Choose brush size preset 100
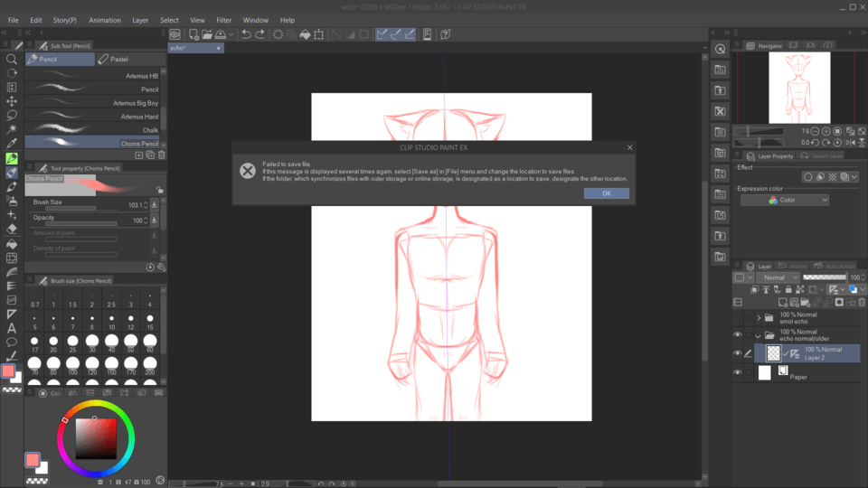 pyautogui.click(x=72, y=365)
